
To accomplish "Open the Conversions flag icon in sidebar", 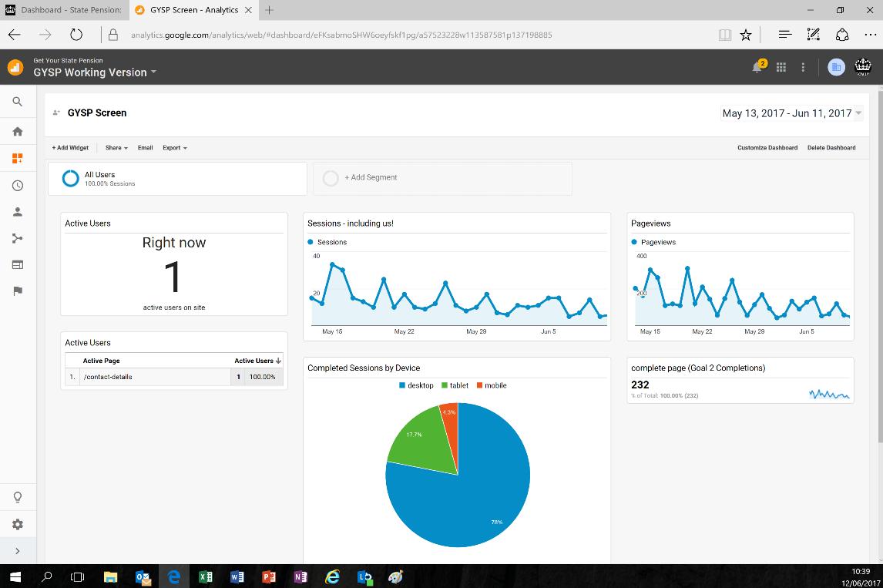I will click(x=17, y=291).
